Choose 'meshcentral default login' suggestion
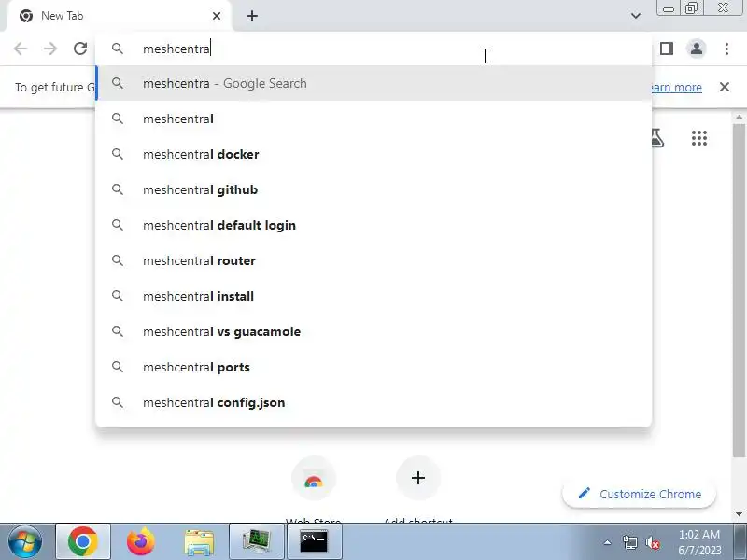The width and height of the screenshot is (747, 560). pos(373,225)
